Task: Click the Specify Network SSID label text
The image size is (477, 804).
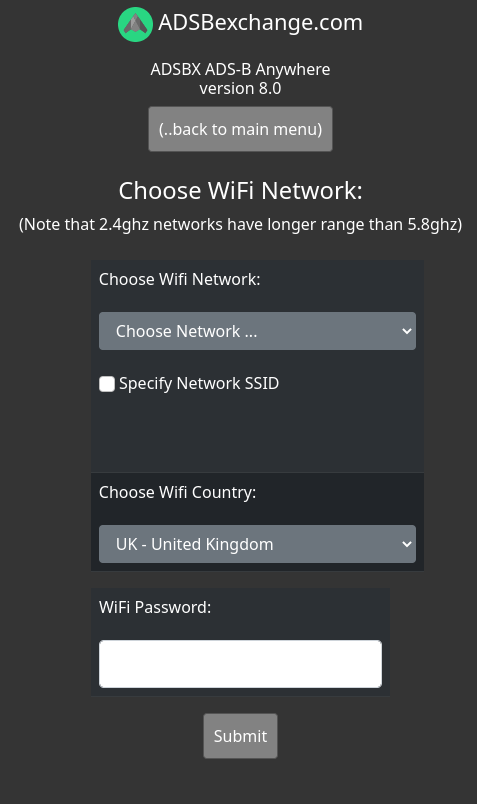Action: point(199,384)
